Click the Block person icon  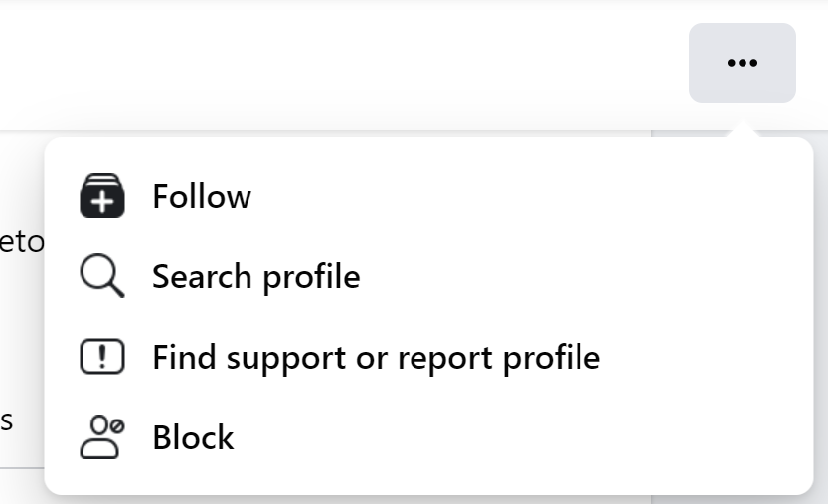[102, 437]
